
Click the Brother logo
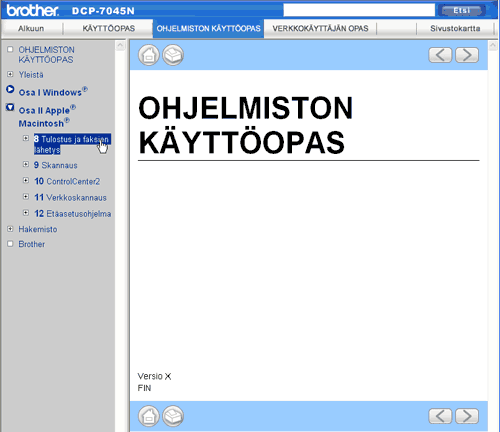[33, 10]
